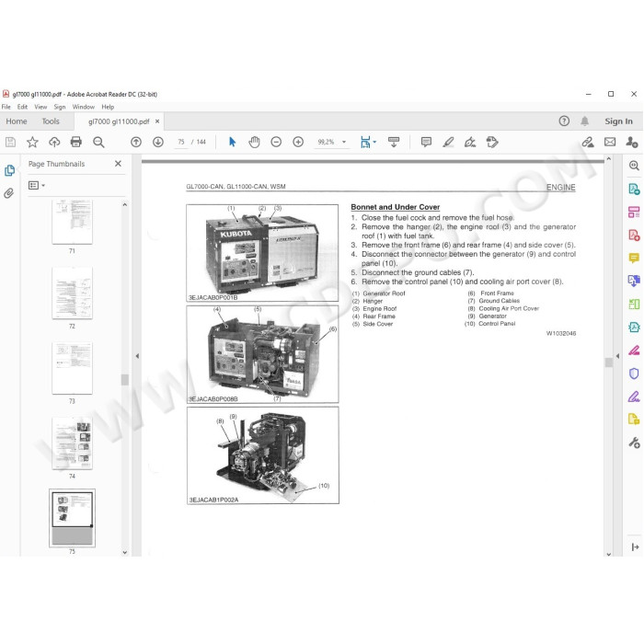Add a sticky note comment
This screenshot has width=644, height=644.
tap(426, 142)
